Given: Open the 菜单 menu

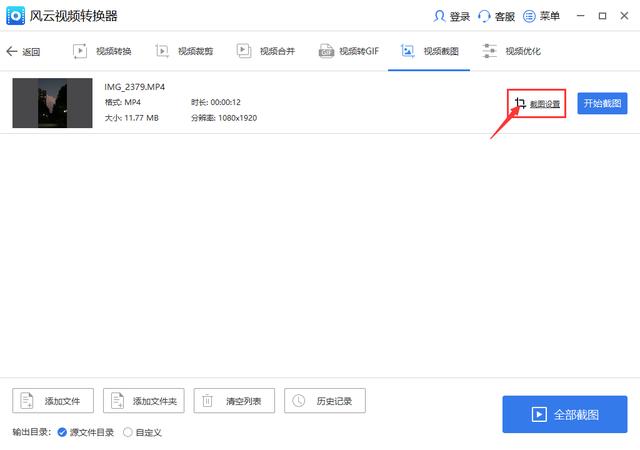Looking at the screenshot, I should click(x=541, y=16).
